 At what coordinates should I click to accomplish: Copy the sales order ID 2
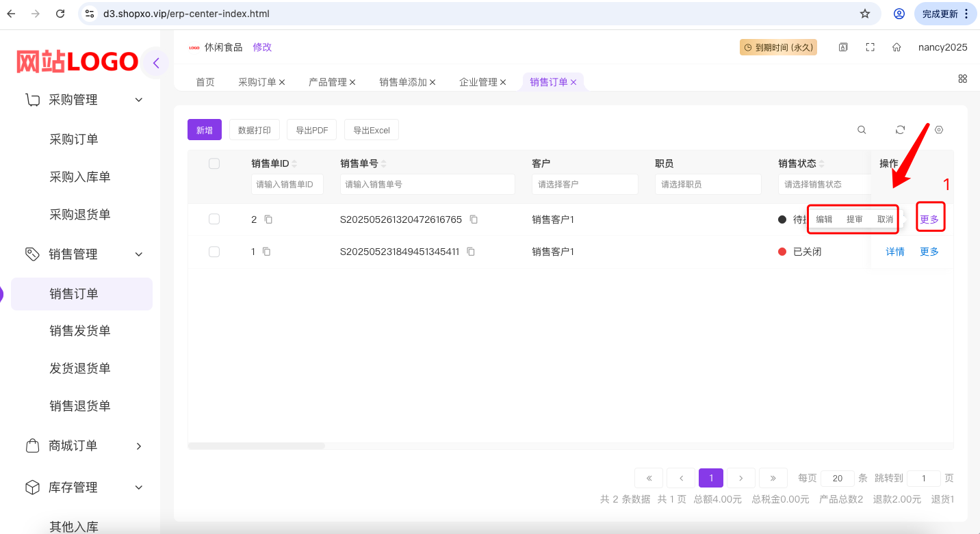click(x=268, y=219)
